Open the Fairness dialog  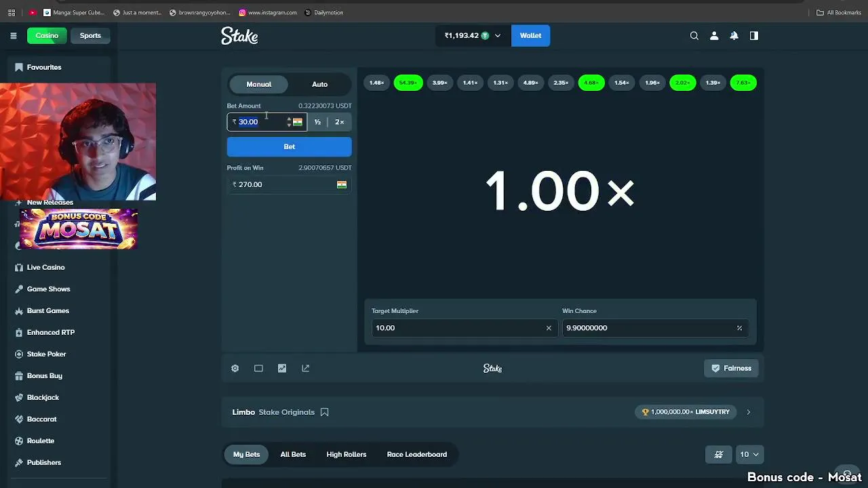[x=731, y=368]
